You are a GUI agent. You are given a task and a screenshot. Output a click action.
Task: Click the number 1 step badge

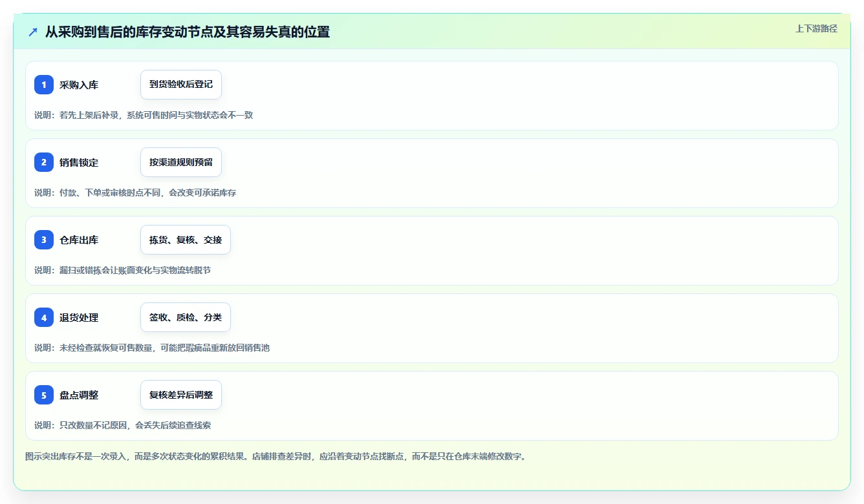point(44,85)
